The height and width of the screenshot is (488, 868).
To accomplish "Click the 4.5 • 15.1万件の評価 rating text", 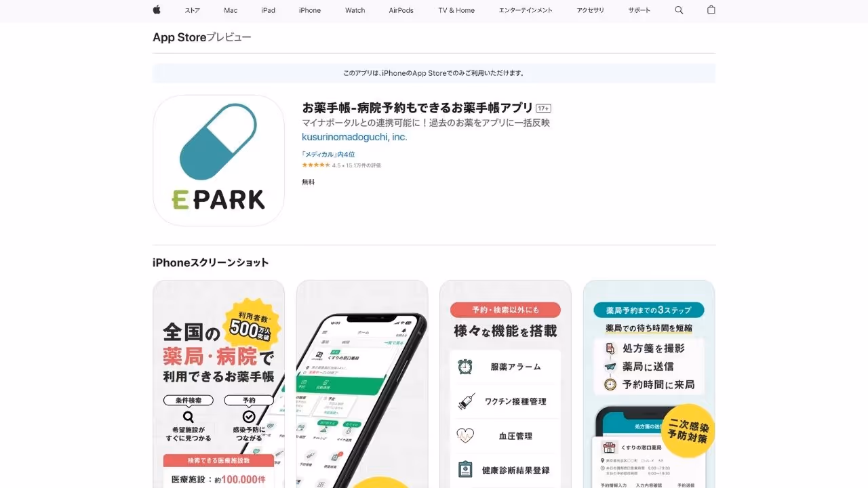I will 357,165.
